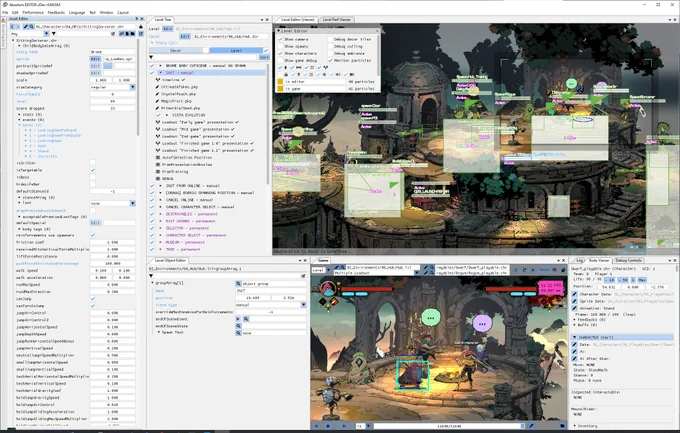
Task: Click the Asset Editor path magnifier icon
Action: pos(32,26)
